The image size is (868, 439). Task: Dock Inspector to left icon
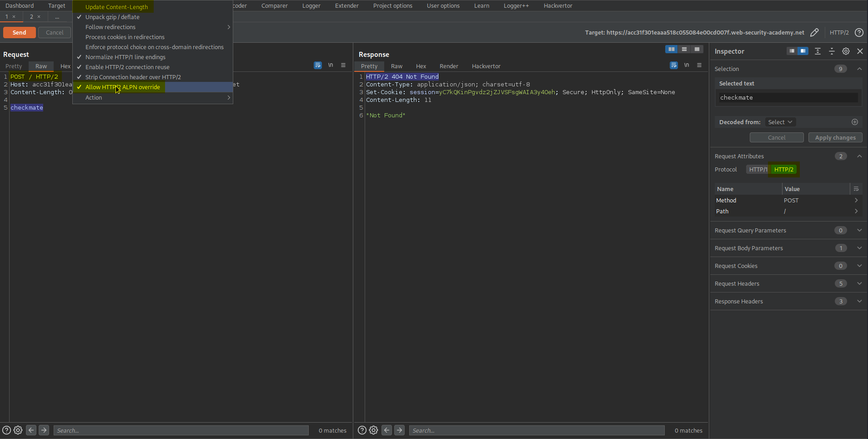point(792,51)
